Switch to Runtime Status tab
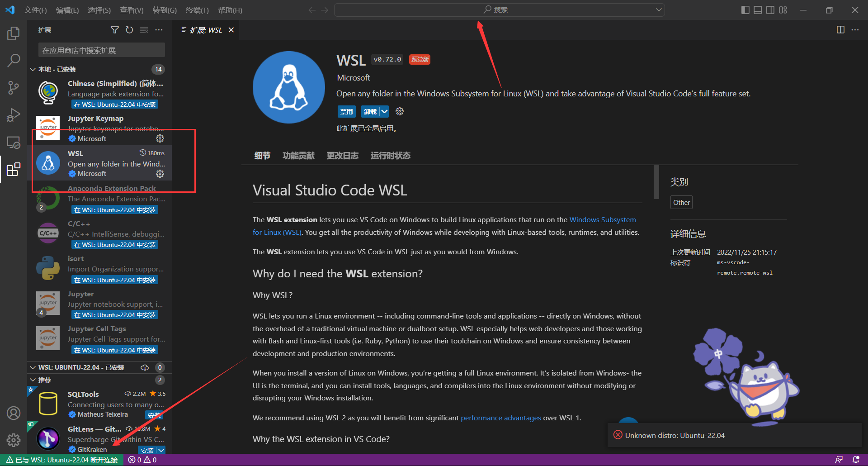868x466 pixels. (391, 156)
